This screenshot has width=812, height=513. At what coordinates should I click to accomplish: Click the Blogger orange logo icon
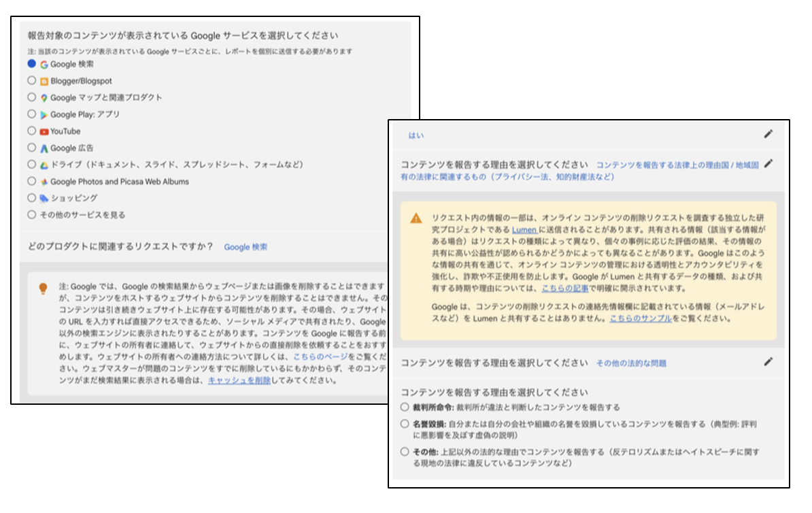click(44, 82)
